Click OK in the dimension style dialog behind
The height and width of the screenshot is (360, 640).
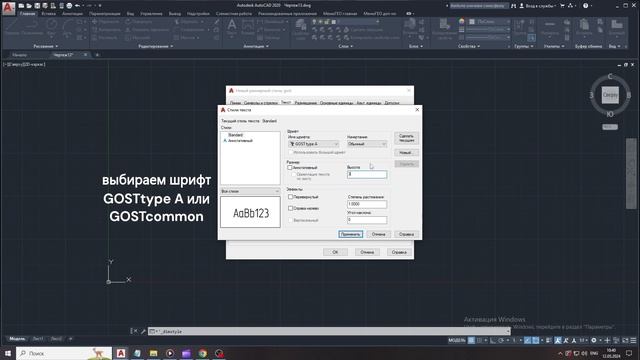(x=335, y=252)
